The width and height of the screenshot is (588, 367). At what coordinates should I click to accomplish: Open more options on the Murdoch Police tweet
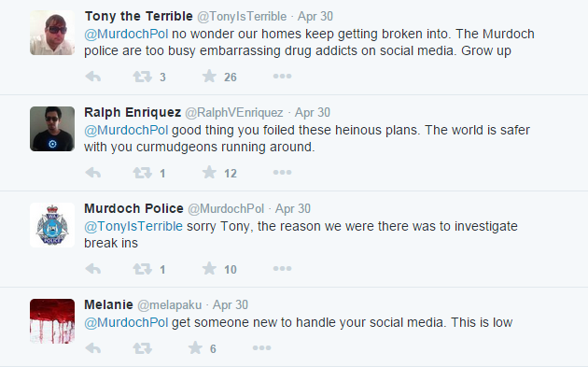(282, 268)
